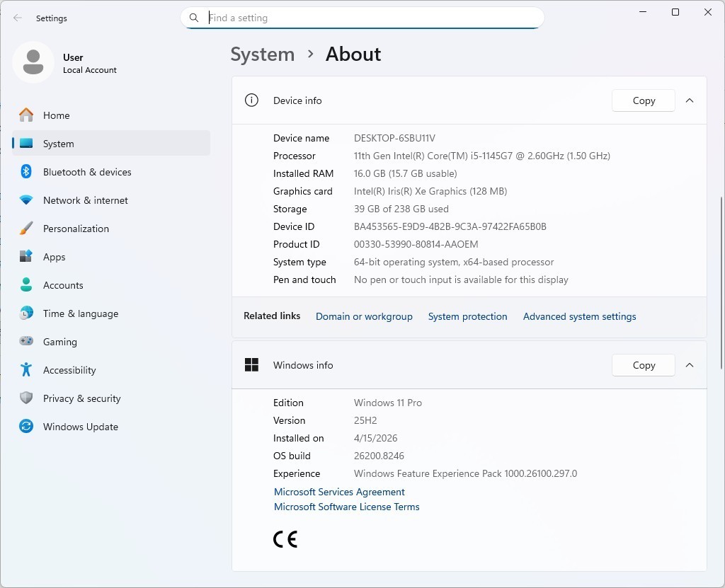This screenshot has width=725, height=588.
Task: Close the Settings window
Action: click(x=708, y=12)
